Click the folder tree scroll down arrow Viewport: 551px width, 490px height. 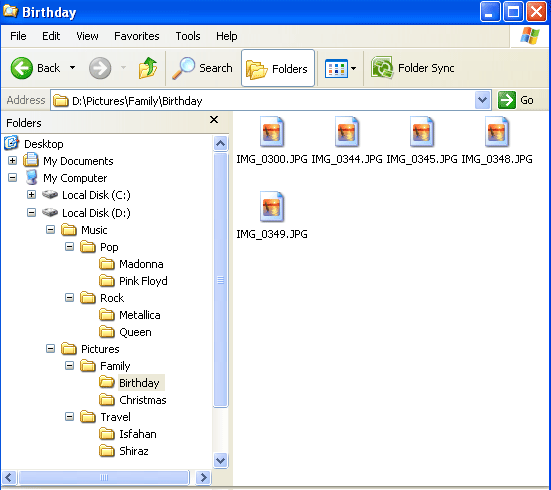(220, 460)
